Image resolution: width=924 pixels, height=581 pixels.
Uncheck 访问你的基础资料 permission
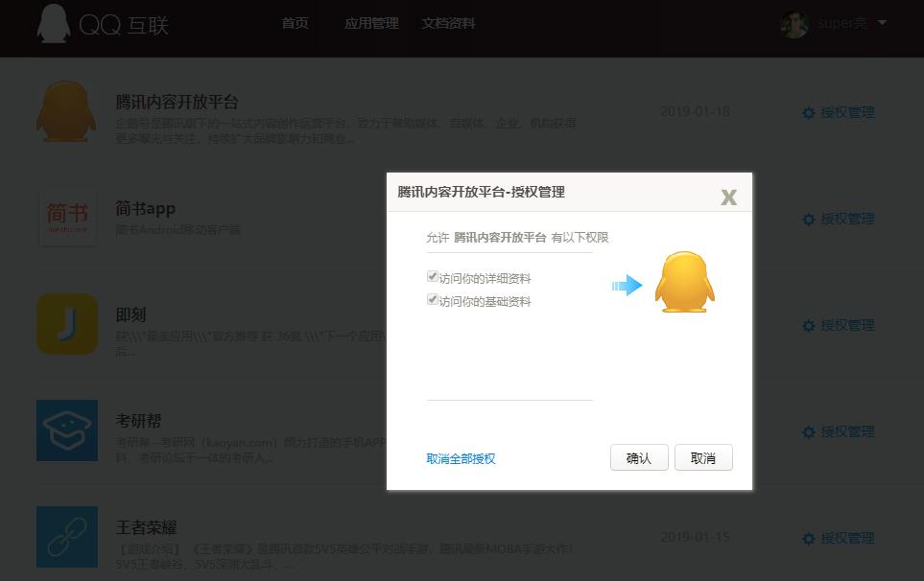pos(433,301)
